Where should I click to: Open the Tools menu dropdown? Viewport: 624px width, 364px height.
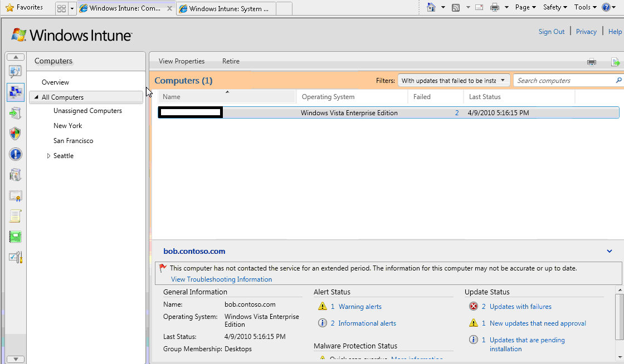pyautogui.click(x=585, y=7)
